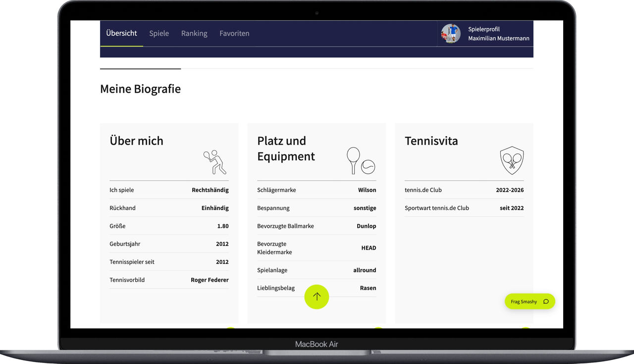
Task: Open the Spielerprofil label
Action: 484,29
